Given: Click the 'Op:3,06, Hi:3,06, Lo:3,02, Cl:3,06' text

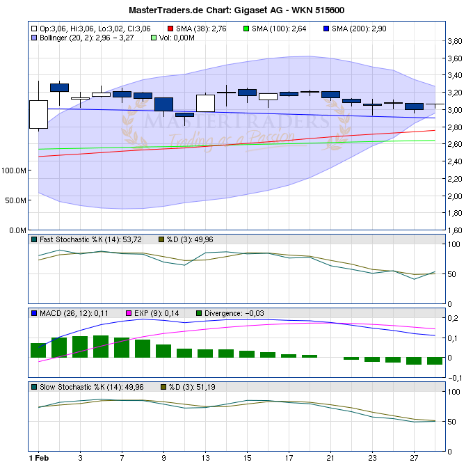Looking at the screenshot, I should point(95,29).
